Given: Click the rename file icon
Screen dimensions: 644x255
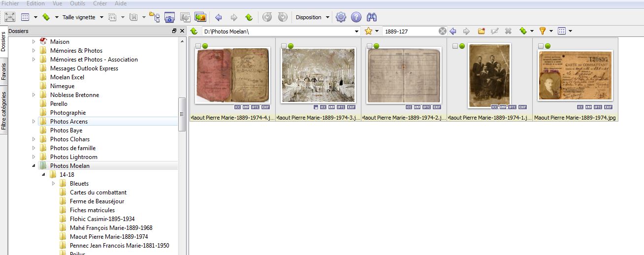Looking at the screenshot, I should click(495, 31).
